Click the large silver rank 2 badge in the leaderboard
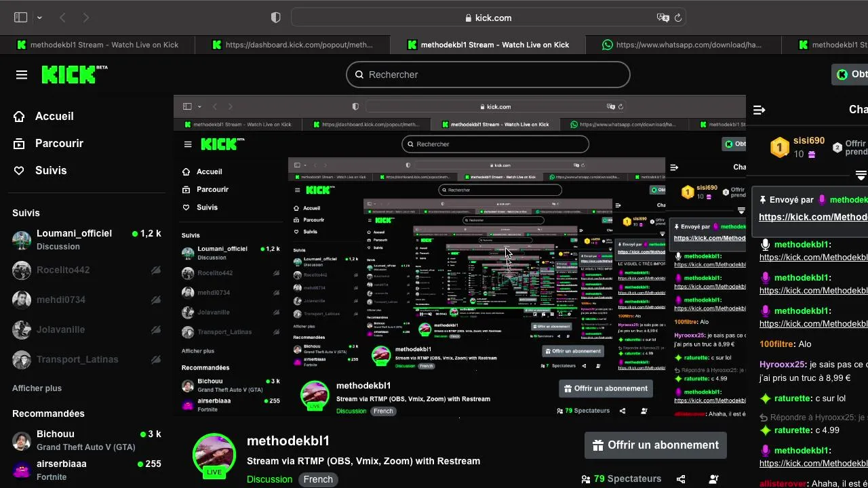The image size is (868, 488). 837,147
